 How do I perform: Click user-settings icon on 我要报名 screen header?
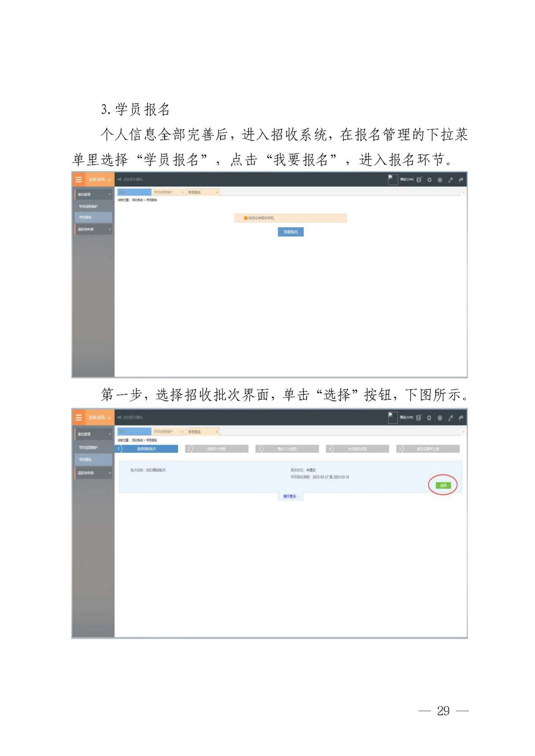tap(450, 180)
